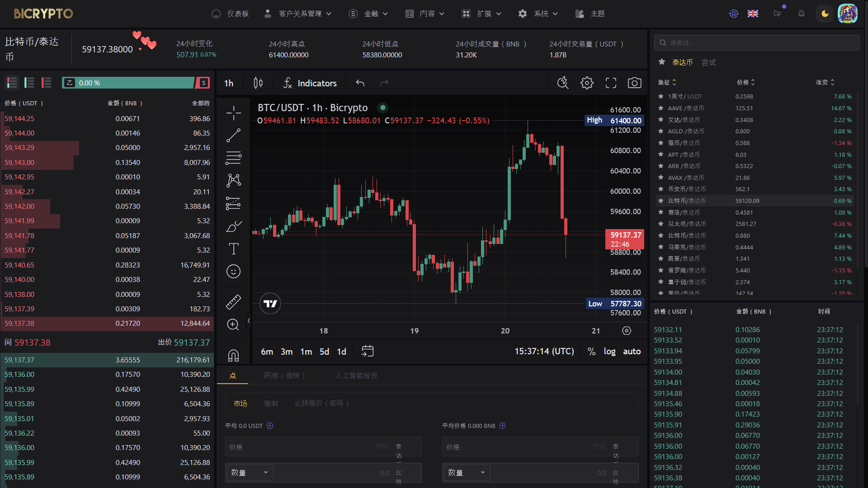Open chart settings gear icon
The image size is (868, 488).
[x=587, y=83]
